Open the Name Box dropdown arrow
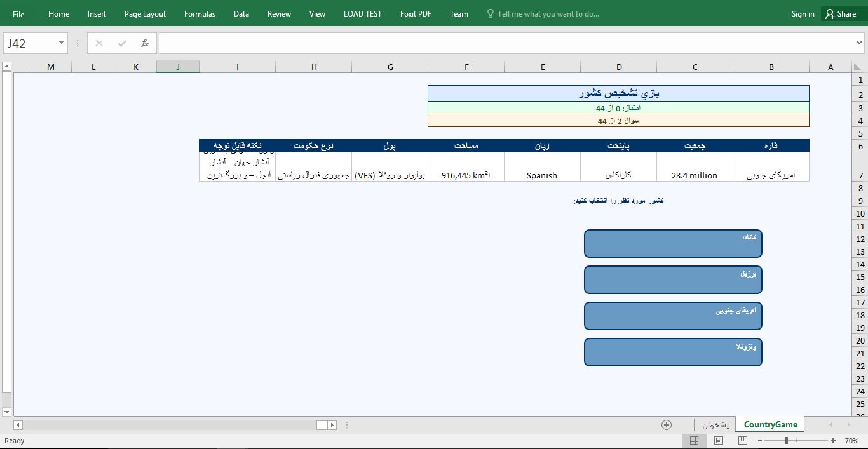The height and width of the screenshot is (449, 868). (x=61, y=43)
